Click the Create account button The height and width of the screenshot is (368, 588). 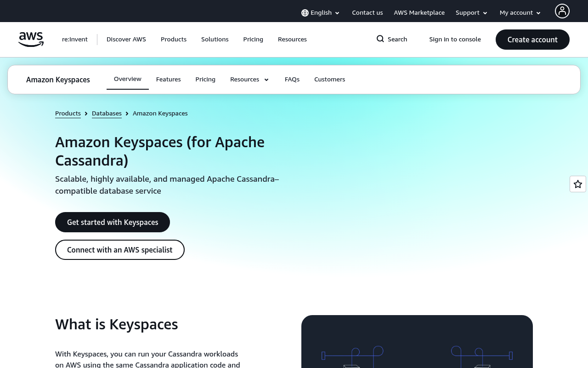pos(532,40)
